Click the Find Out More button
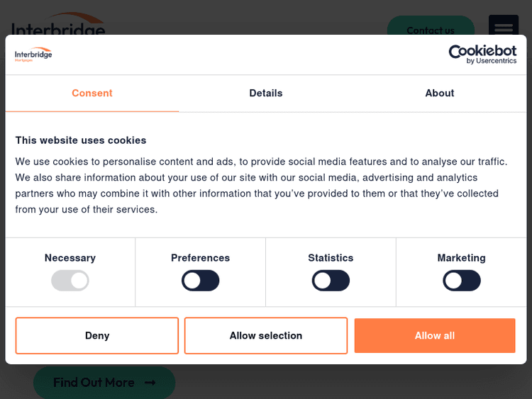The height and width of the screenshot is (399, 532). tap(104, 383)
